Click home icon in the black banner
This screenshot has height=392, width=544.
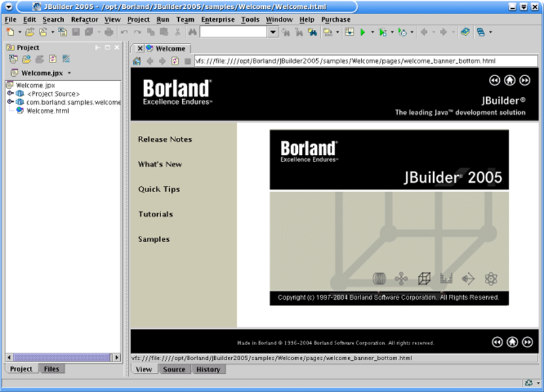pyautogui.click(x=509, y=80)
